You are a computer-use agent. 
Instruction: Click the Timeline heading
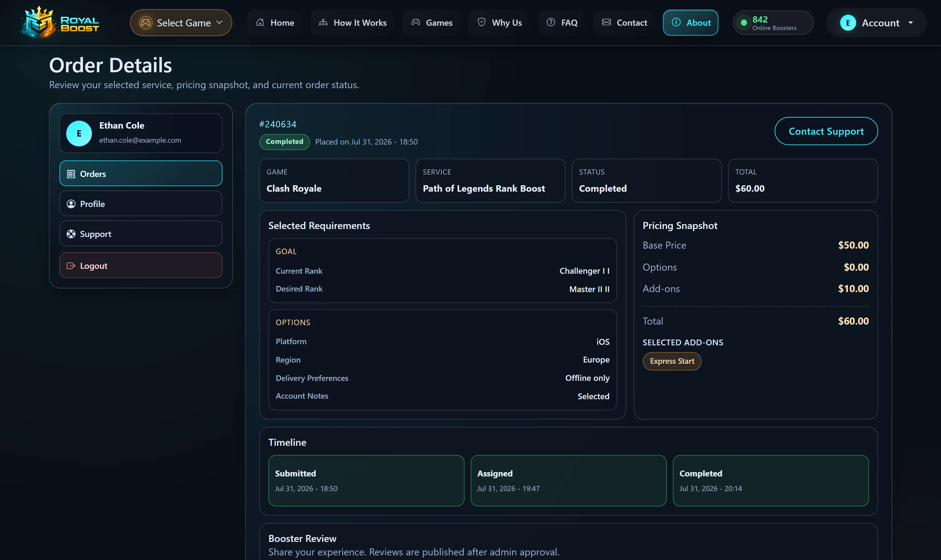tap(287, 442)
